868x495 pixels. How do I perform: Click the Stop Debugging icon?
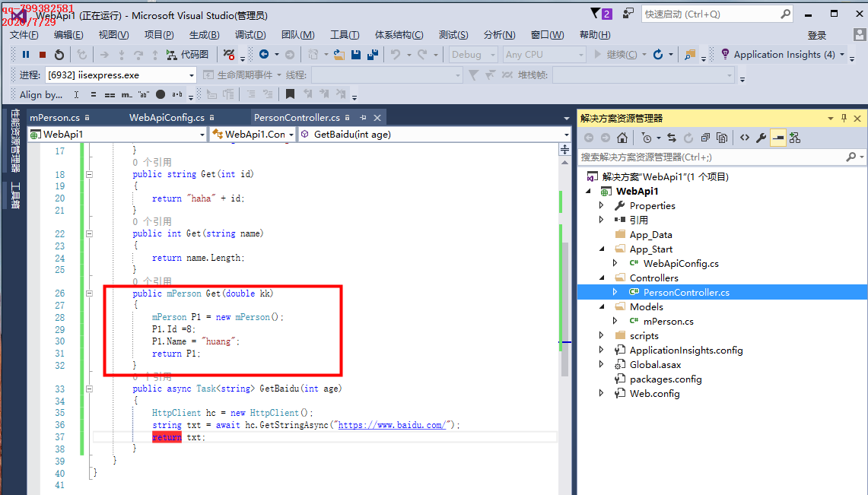click(44, 55)
